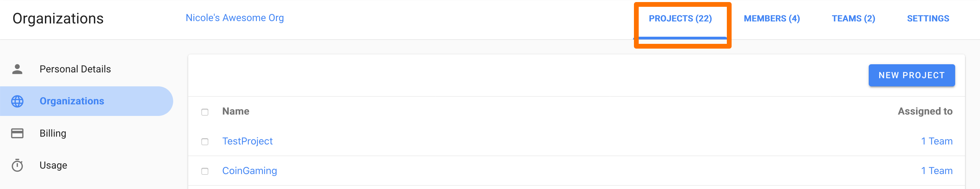Click the Usage stopwatch icon
Viewport: 980px width, 189px height.
point(17,165)
